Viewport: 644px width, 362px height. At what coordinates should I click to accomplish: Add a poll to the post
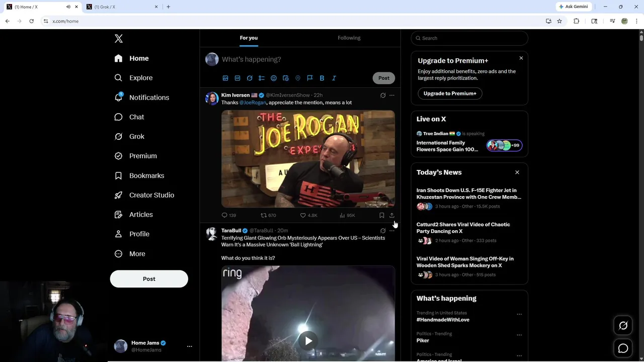click(x=262, y=78)
